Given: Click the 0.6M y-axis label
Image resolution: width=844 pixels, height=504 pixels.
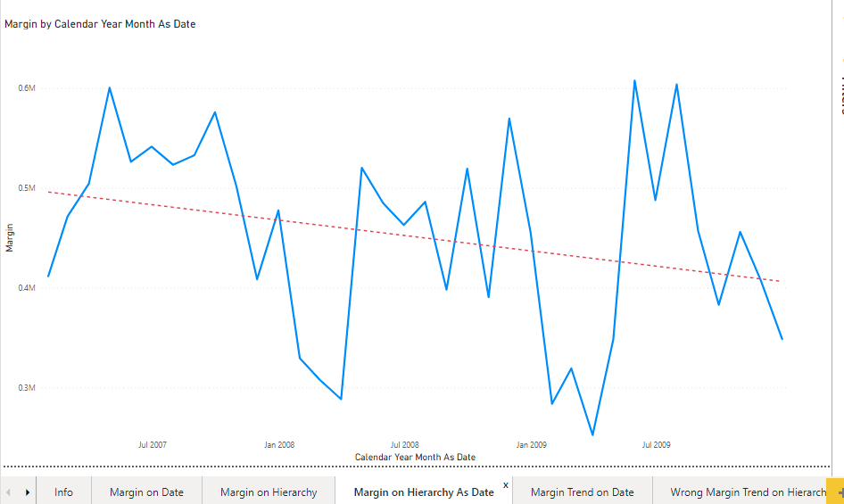Looking at the screenshot, I should [x=26, y=88].
